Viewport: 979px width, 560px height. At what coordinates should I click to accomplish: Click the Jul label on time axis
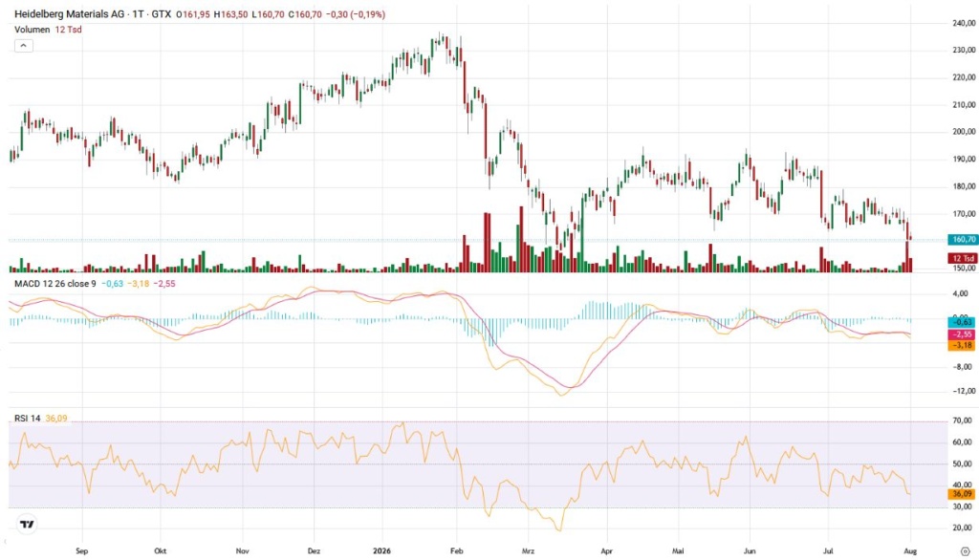pyautogui.click(x=828, y=551)
